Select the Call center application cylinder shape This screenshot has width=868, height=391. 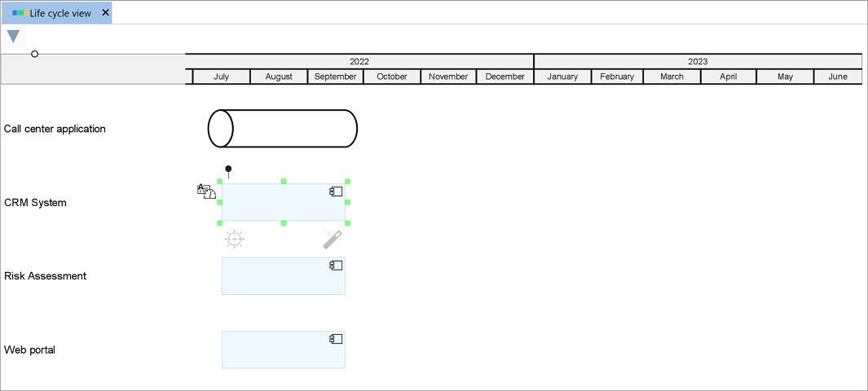coord(283,129)
